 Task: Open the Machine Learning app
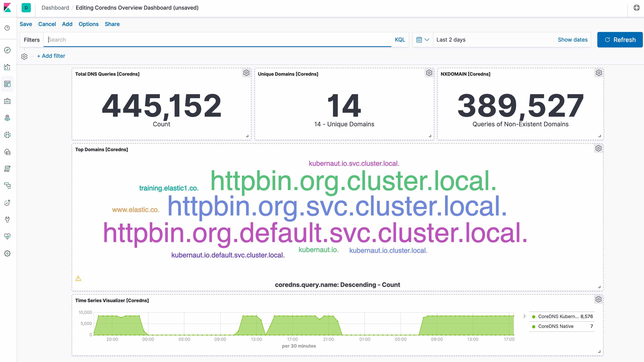(7, 135)
